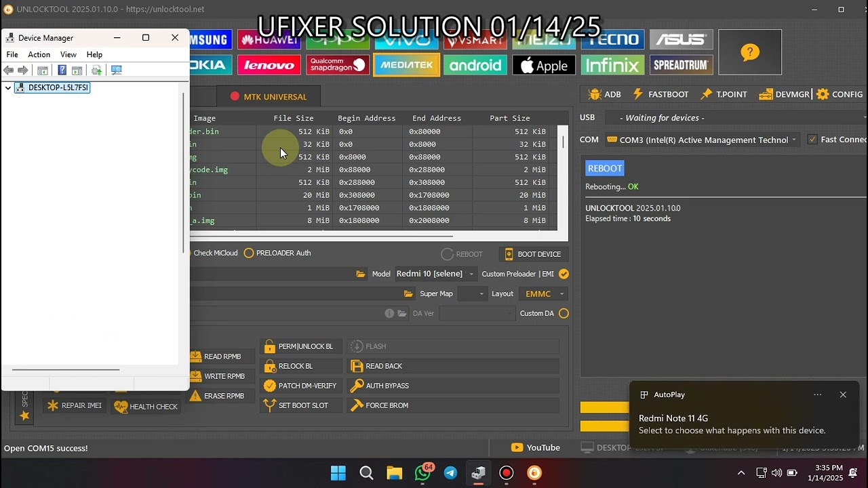Click PERM|UNLOCK BL button
868x488 pixels.
point(301,346)
